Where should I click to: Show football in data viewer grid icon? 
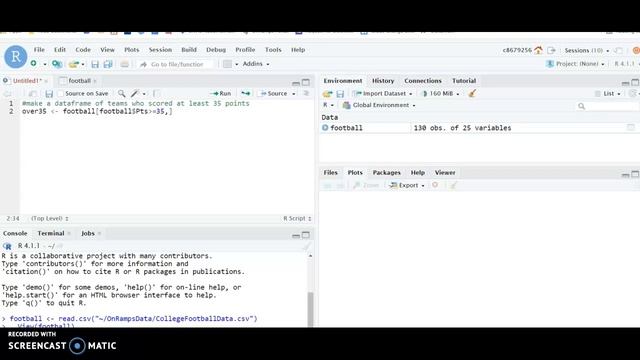pos(631,128)
